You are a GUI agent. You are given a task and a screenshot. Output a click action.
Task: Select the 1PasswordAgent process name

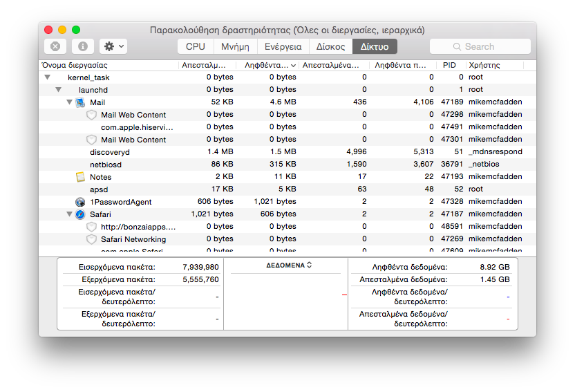(x=121, y=202)
